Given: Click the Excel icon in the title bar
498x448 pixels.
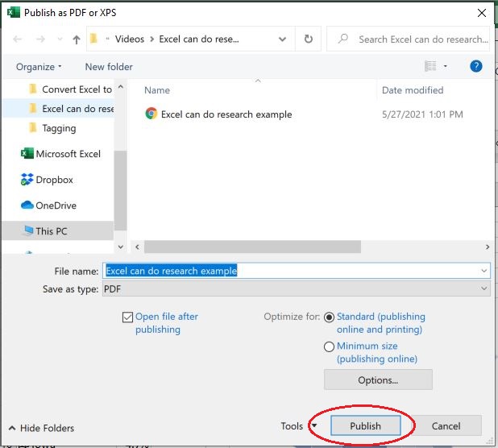Looking at the screenshot, I should point(14,12).
